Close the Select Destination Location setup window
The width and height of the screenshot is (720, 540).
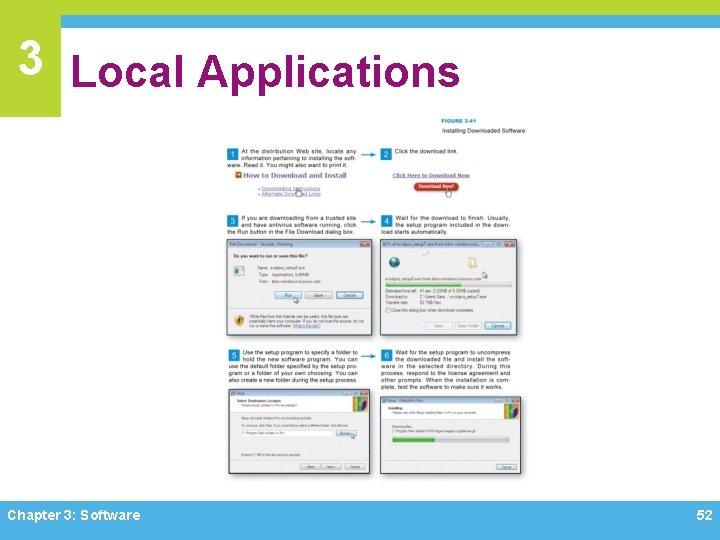pyautogui.click(x=364, y=394)
